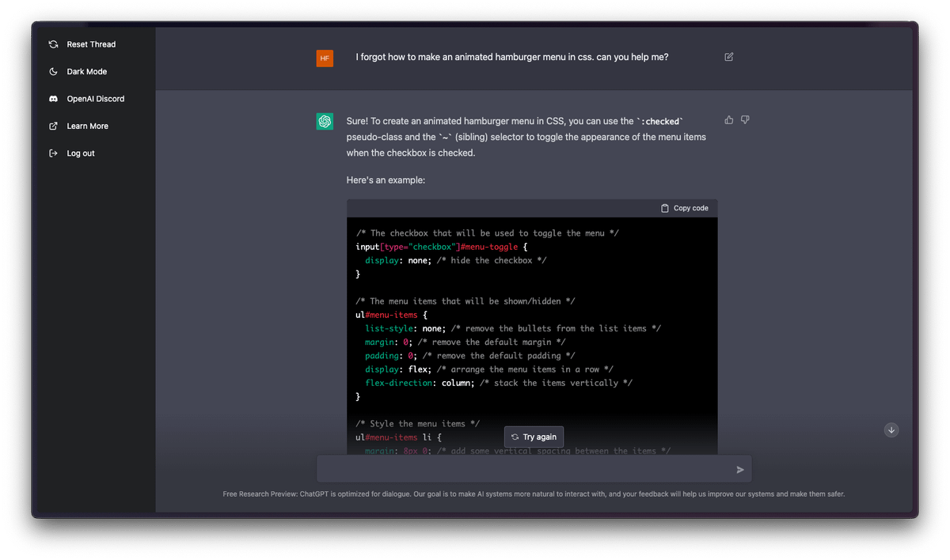Select Reset Thread in the sidebar
The width and height of the screenshot is (950, 560).
click(x=91, y=44)
